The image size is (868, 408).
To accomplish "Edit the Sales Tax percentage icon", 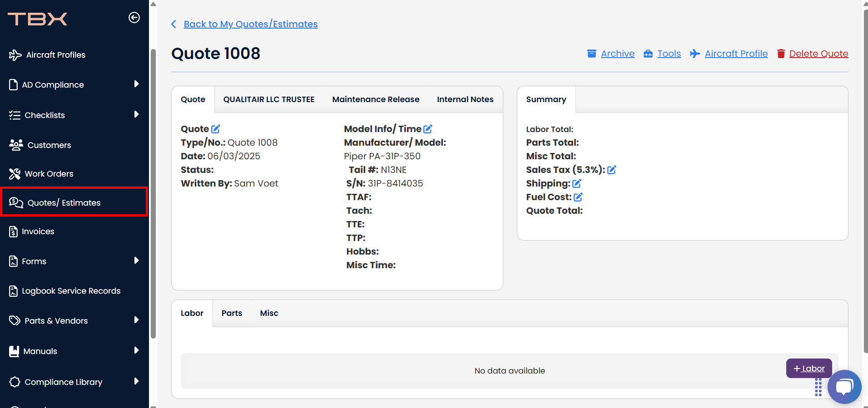I will click(x=612, y=170).
